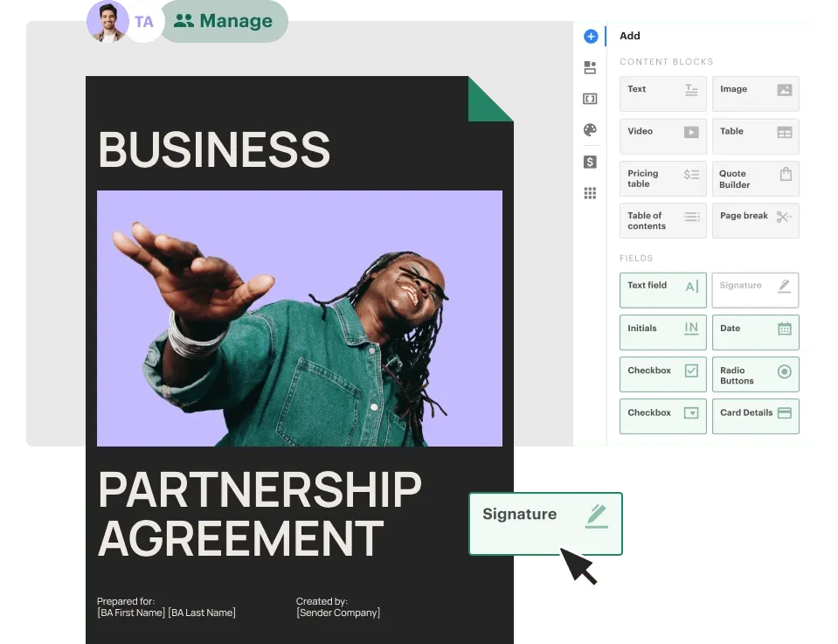Add a Date field with calendar picker
The height and width of the screenshot is (644, 838).
tap(755, 332)
